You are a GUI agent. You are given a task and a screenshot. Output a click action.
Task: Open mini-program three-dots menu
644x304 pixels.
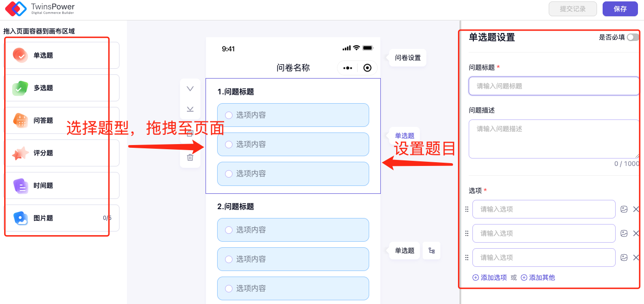click(347, 68)
